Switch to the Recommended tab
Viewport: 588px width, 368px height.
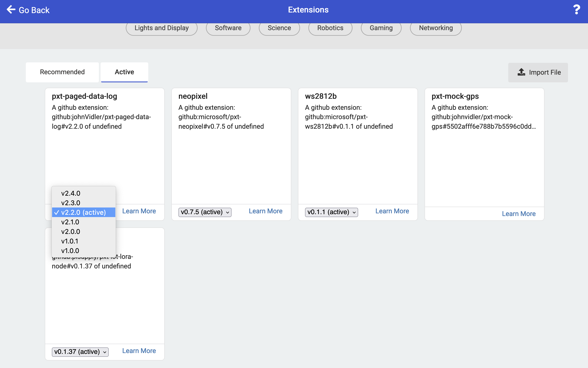click(62, 72)
